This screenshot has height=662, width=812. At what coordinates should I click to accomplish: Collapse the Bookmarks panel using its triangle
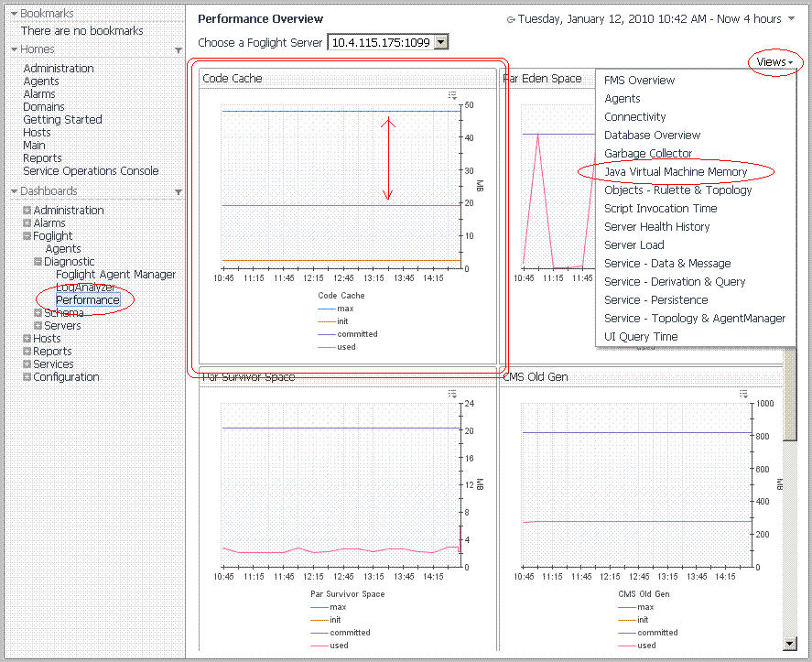(x=14, y=14)
